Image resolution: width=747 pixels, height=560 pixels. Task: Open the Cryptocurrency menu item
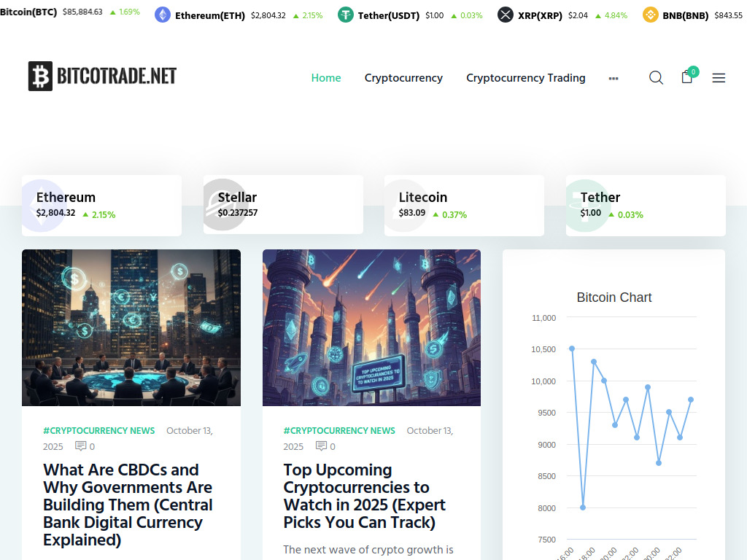(403, 77)
